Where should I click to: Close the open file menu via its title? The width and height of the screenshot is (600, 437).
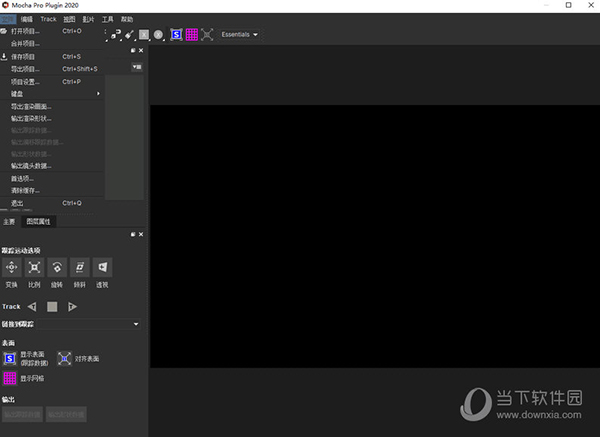click(8, 19)
